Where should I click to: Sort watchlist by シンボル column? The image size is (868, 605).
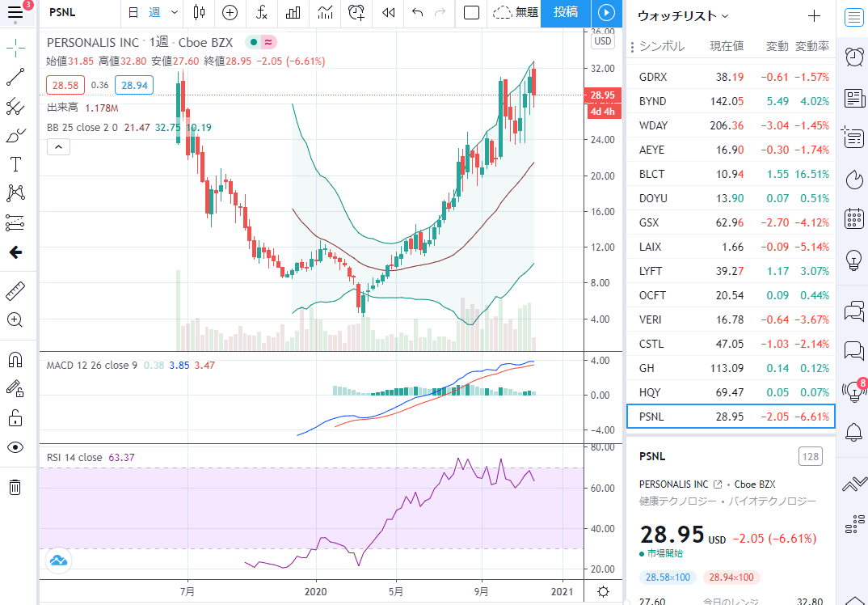(662, 46)
